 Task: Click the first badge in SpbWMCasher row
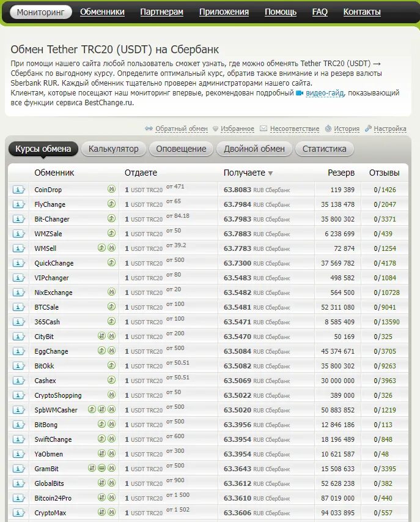point(92,409)
